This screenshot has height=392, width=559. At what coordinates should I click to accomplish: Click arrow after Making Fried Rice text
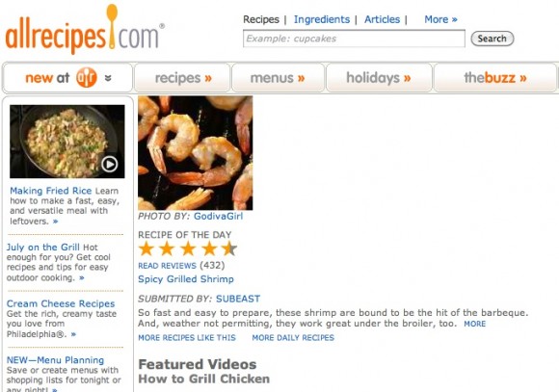[55, 222]
